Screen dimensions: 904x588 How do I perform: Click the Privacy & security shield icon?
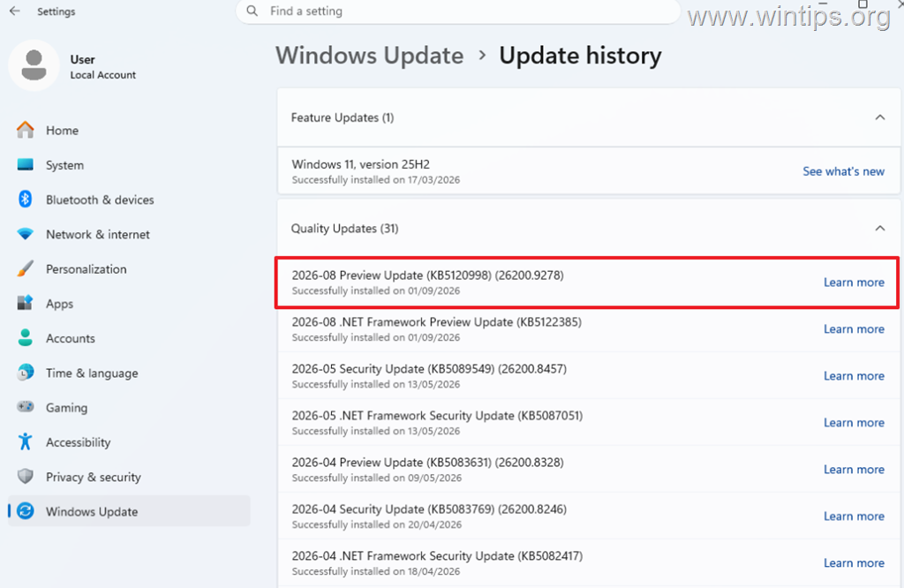[x=25, y=476]
